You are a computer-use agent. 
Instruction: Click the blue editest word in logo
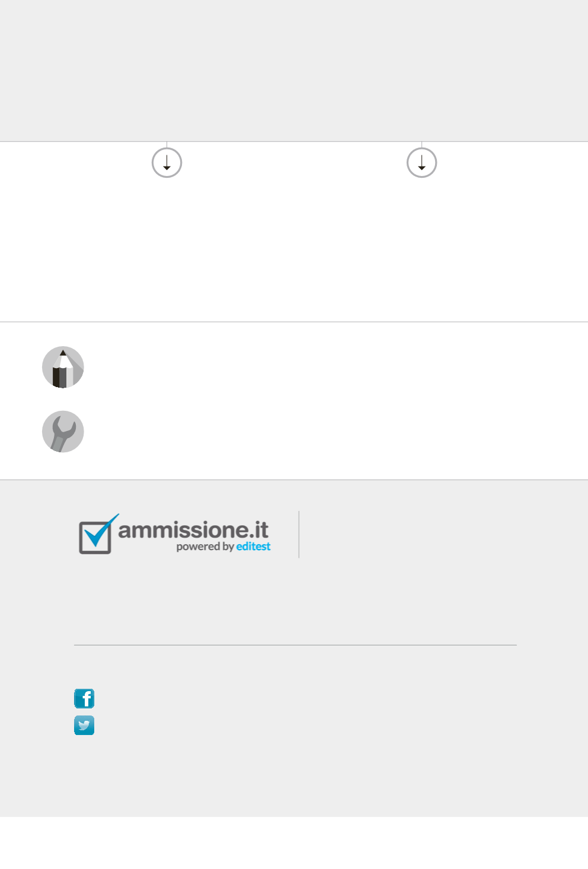(x=253, y=547)
